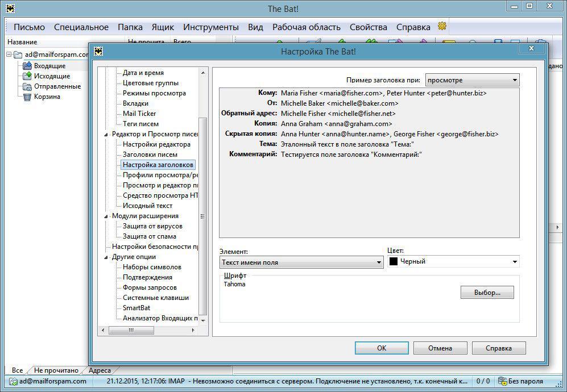Click the Справка button in settings dialog

tap(499, 348)
